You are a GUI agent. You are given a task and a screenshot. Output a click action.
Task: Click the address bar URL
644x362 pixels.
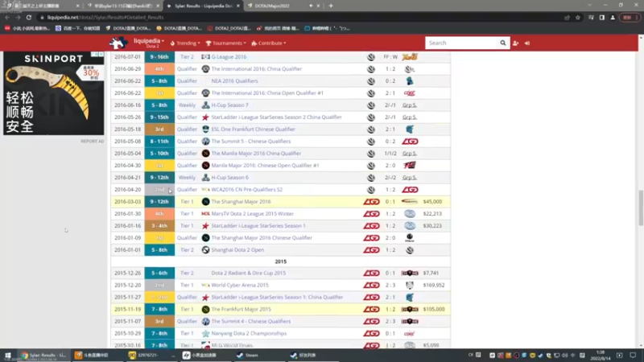coord(105,17)
